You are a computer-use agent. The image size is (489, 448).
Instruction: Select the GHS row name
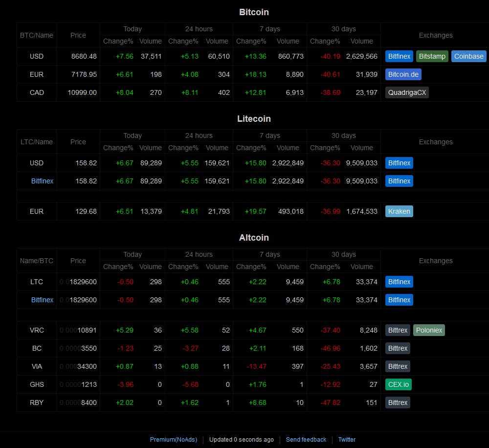[37, 384]
